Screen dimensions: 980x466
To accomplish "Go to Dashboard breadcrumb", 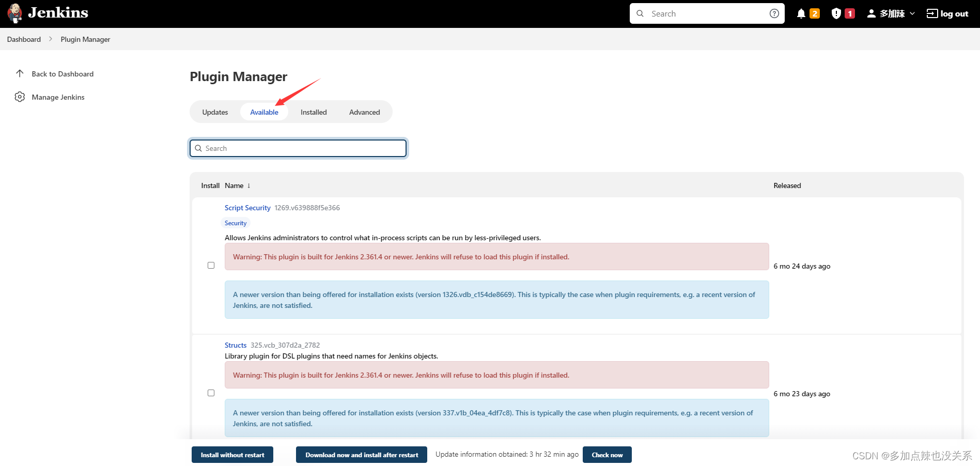I will pyautogui.click(x=24, y=39).
